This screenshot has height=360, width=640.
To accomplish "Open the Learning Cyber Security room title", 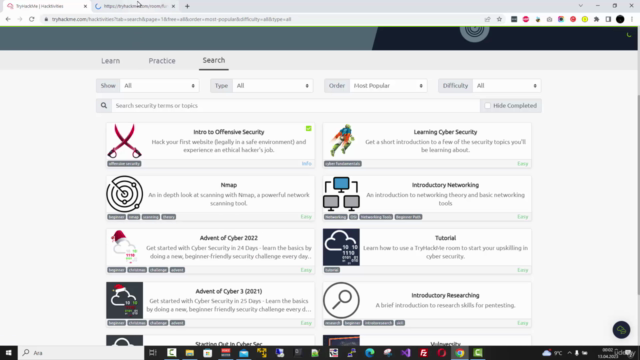I will tap(445, 132).
